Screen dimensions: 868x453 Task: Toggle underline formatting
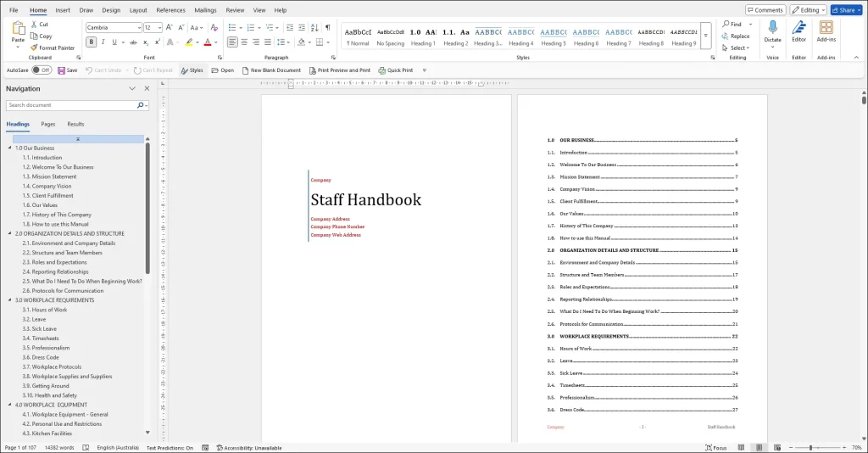(x=114, y=42)
